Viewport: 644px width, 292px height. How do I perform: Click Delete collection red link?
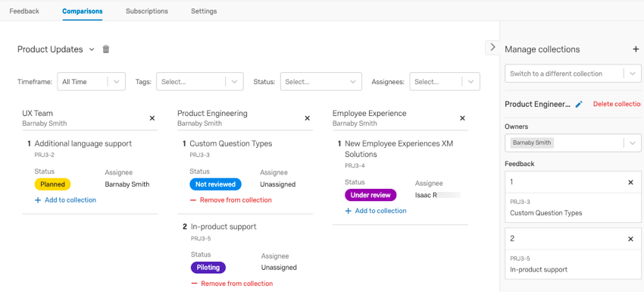pyautogui.click(x=617, y=105)
